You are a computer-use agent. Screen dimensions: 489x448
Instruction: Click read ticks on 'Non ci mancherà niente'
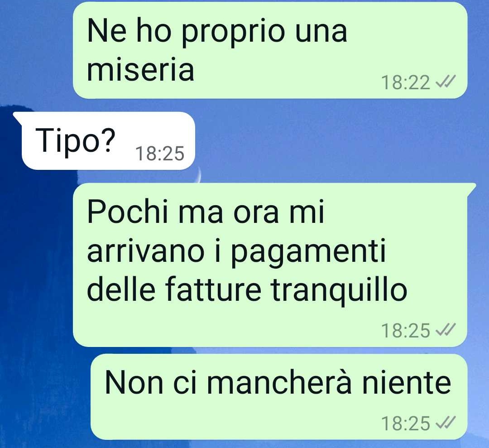click(446, 423)
